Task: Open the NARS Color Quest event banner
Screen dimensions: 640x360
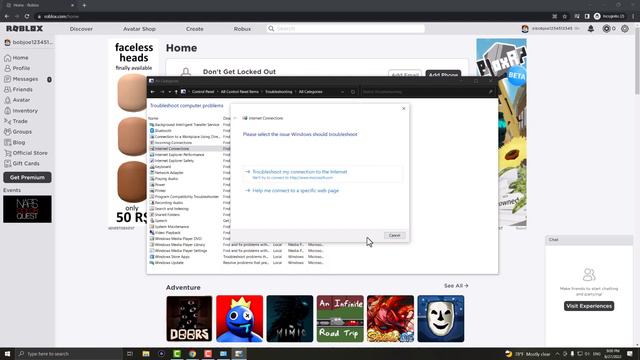Action: [x=27, y=209]
